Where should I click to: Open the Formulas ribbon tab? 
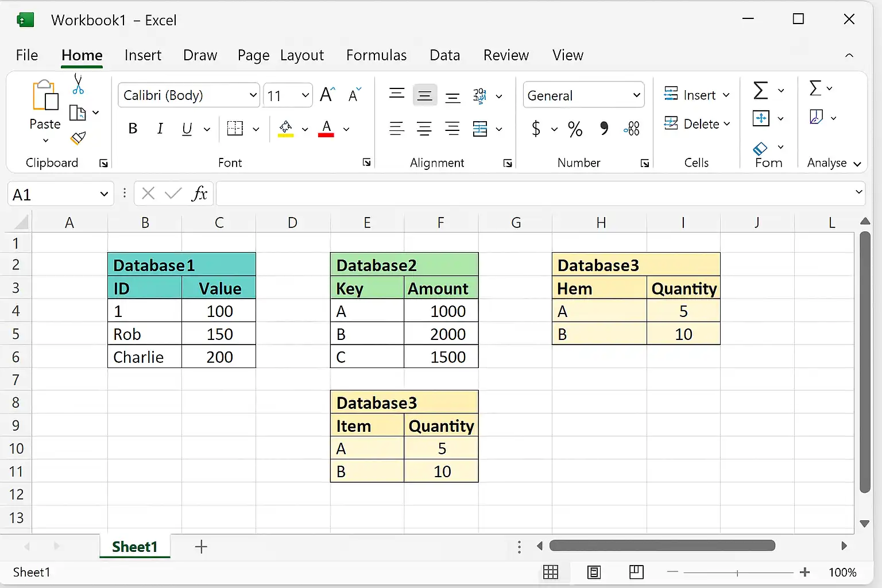(x=376, y=55)
